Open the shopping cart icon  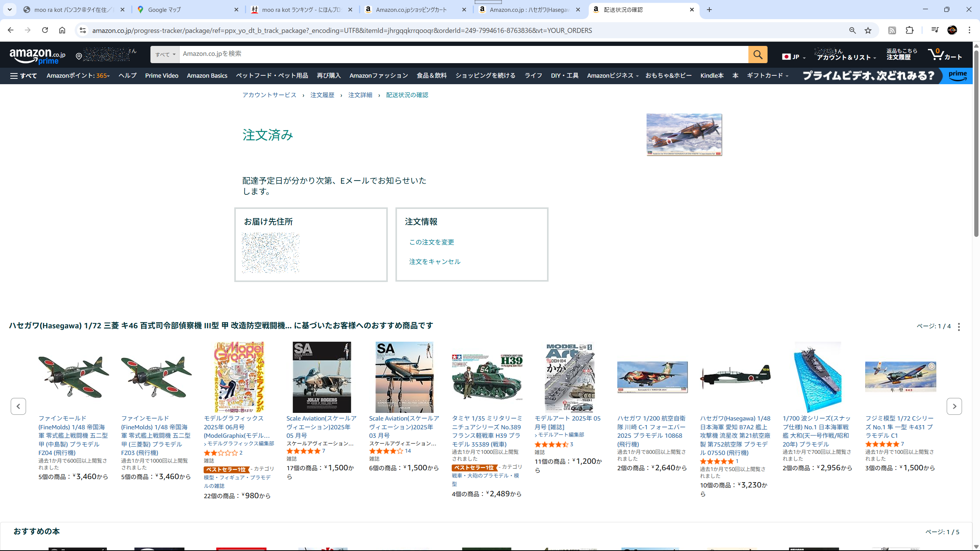pos(944,55)
